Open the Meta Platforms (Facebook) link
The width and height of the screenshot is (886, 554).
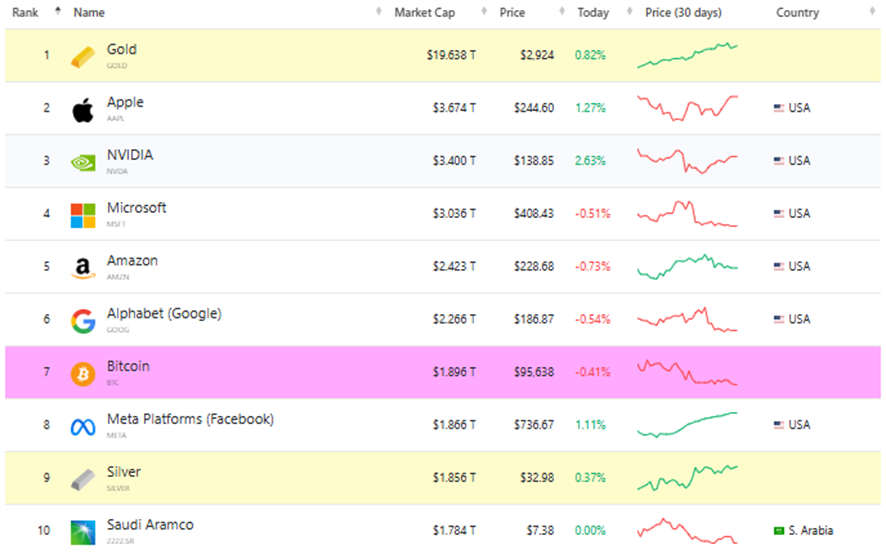click(x=190, y=420)
